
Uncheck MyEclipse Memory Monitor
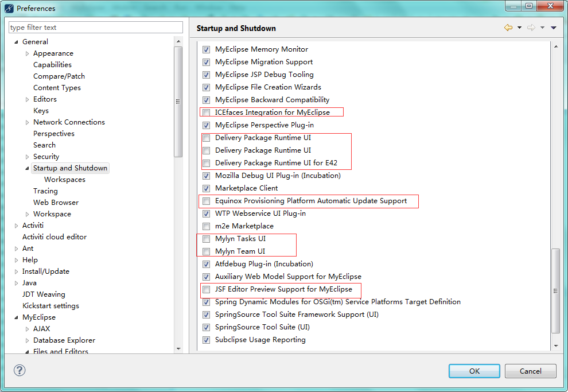pyautogui.click(x=206, y=49)
